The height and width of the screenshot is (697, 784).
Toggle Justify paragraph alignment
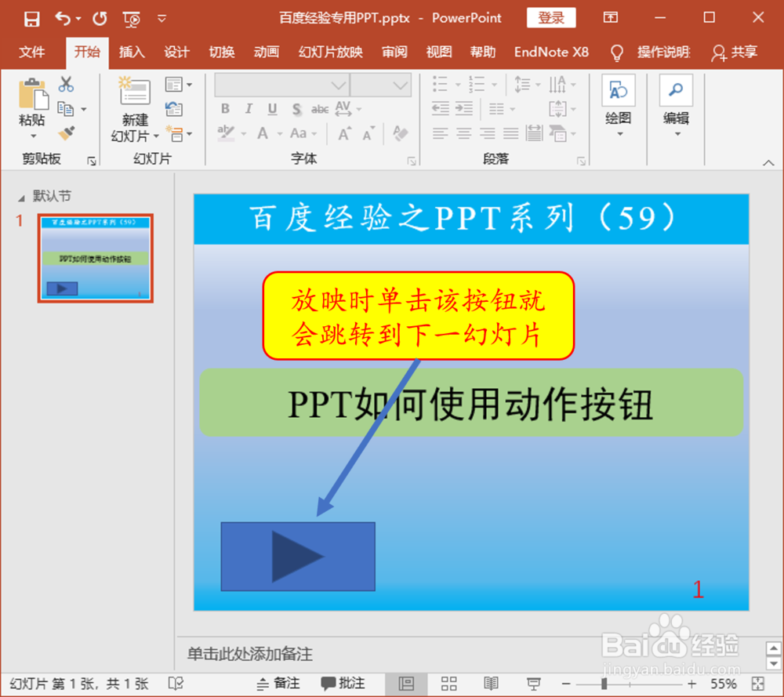click(x=510, y=133)
